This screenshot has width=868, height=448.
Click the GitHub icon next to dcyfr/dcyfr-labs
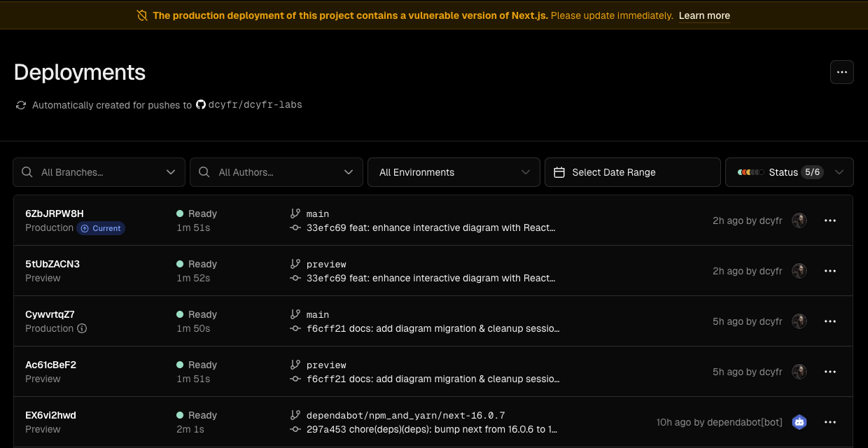tap(201, 104)
